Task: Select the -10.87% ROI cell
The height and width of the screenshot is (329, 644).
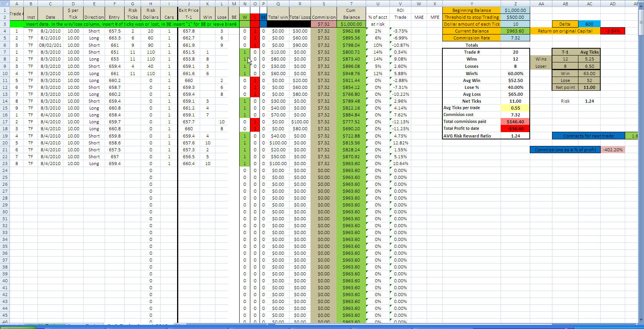Action: [x=400, y=45]
